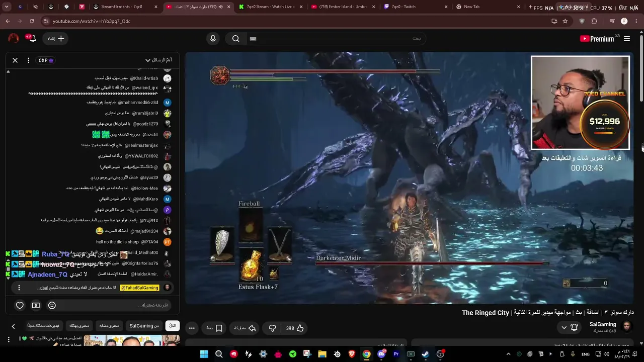Open SalGaming subscription notification dropdown
Screen dimensions: 644x362
570,328
